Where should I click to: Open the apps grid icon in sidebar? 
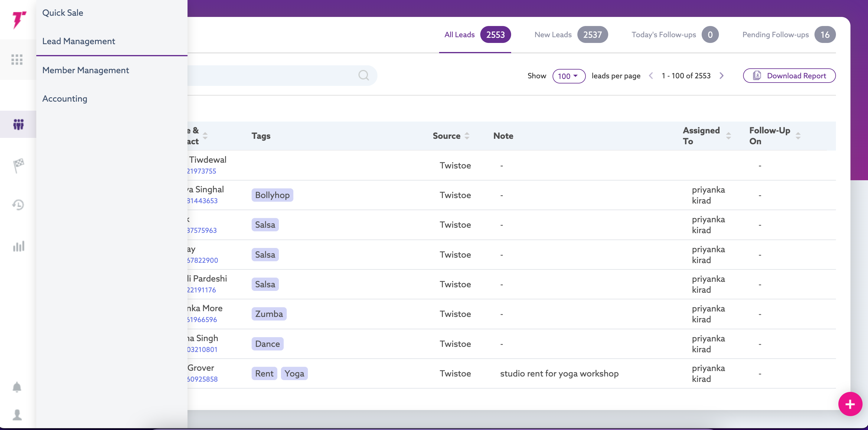pos(17,60)
